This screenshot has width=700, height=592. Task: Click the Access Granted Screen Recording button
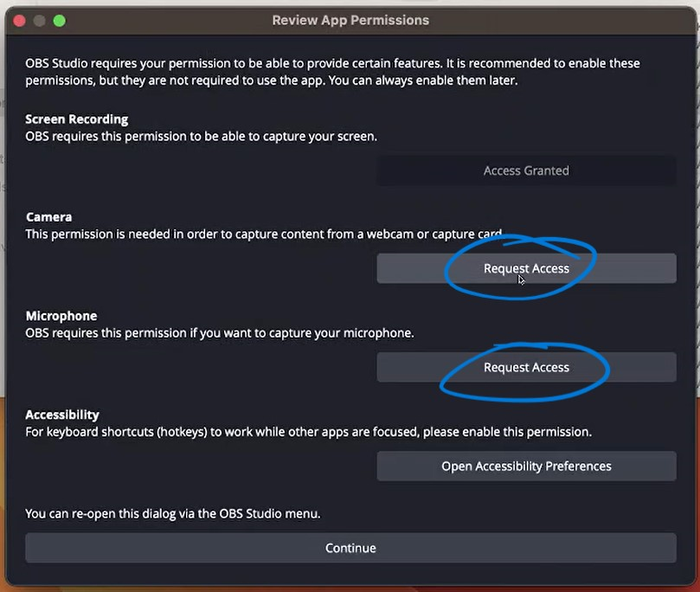pyautogui.click(x=526, y=171)
